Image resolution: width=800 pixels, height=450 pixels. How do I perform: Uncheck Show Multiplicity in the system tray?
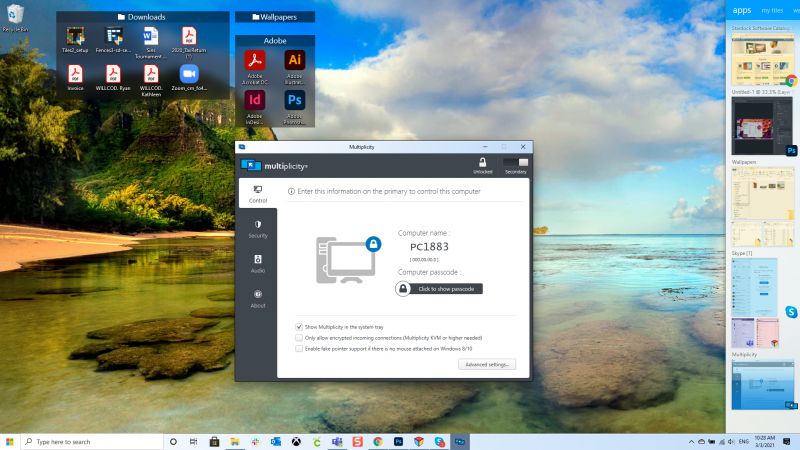[x=299, y=327]
